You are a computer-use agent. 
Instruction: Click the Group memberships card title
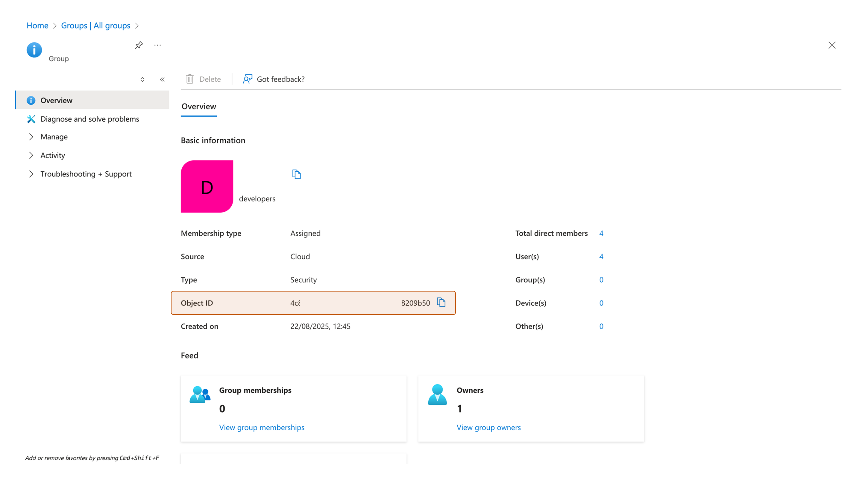coord(255,390)
